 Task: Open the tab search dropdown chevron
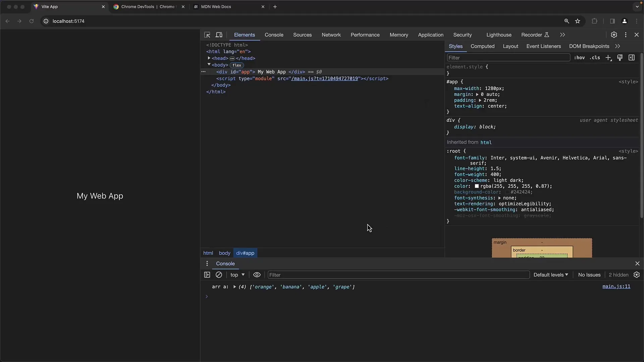point(637,7)
